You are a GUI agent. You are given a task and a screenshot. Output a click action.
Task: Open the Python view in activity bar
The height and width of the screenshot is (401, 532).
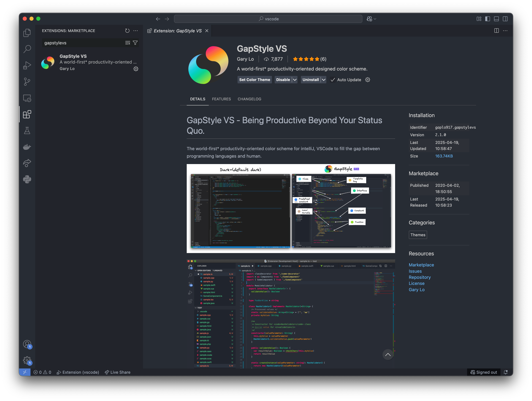(27, 179)
